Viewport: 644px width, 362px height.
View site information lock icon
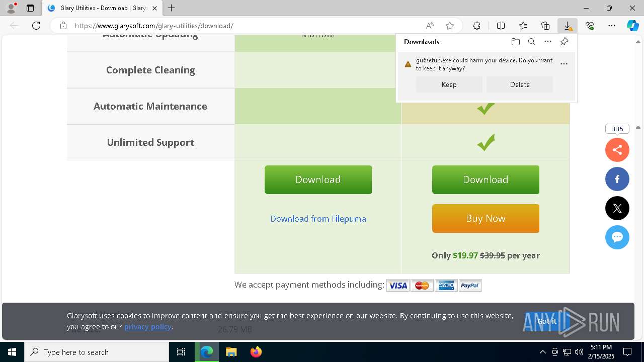coord(63,26)
